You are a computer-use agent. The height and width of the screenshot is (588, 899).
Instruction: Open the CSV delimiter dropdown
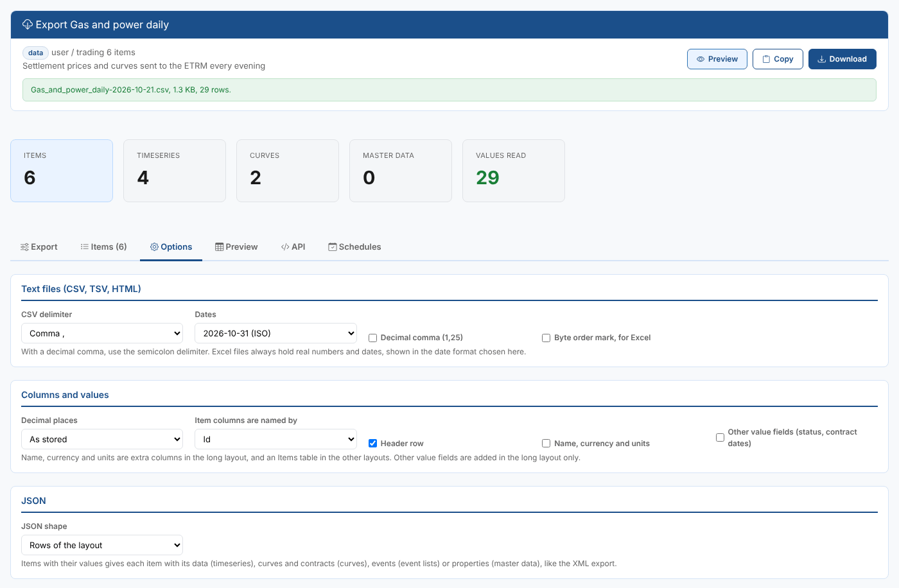[102, 333]
